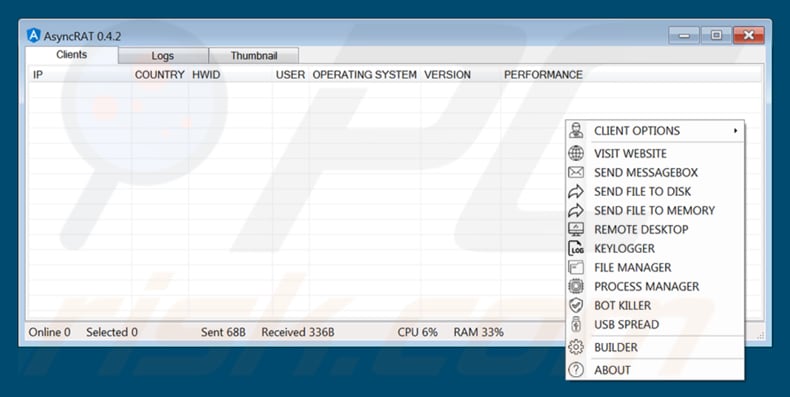Click the arrow icon beside Send File To Disk

click(x=576, y=191)
